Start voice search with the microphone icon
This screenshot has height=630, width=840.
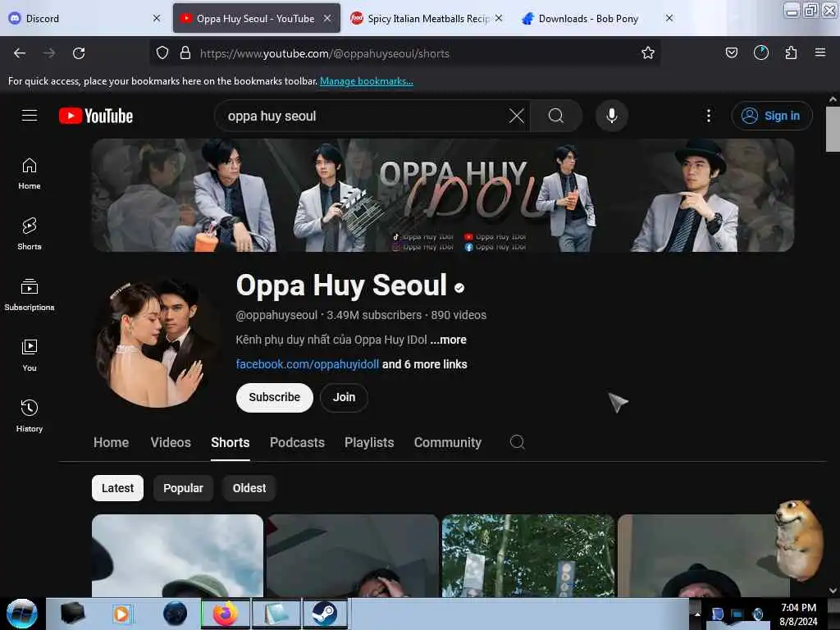(611, 116)
